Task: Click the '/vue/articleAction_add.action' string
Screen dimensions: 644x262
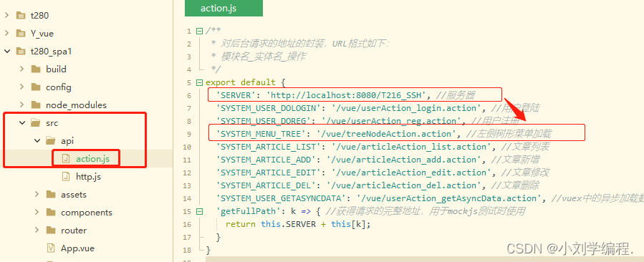Action: click(404, 160)
